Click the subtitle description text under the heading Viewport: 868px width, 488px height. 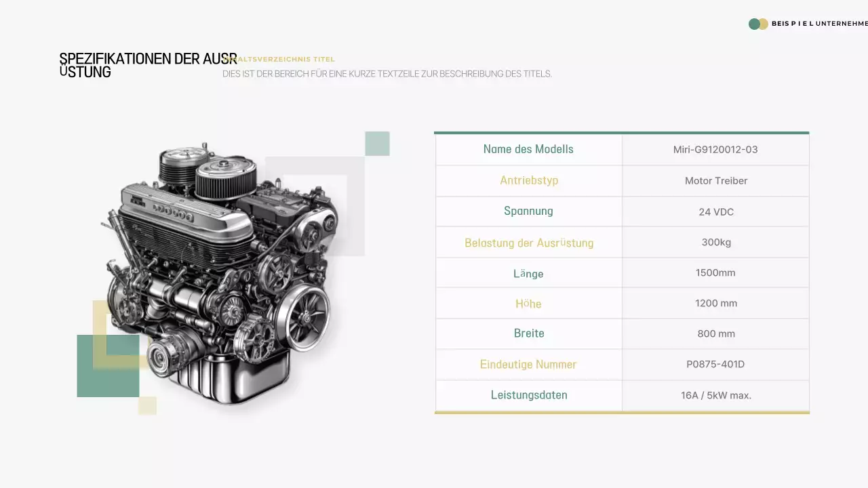point(388,74)
